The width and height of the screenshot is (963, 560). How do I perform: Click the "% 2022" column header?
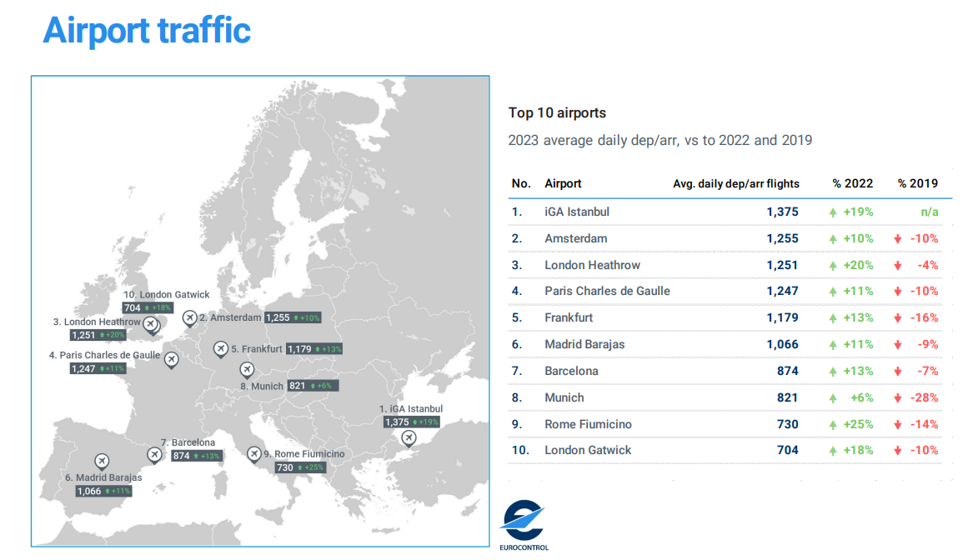pyautogui.click(x=852, y=183)
